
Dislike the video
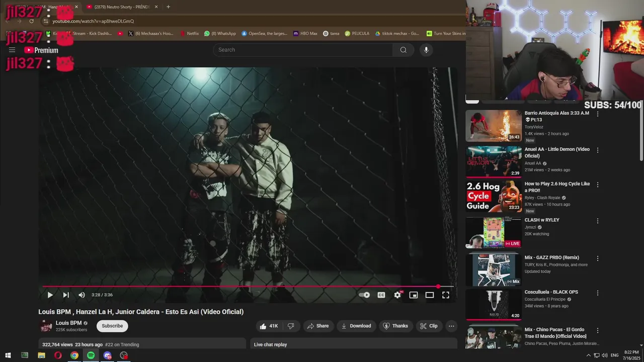291,326
